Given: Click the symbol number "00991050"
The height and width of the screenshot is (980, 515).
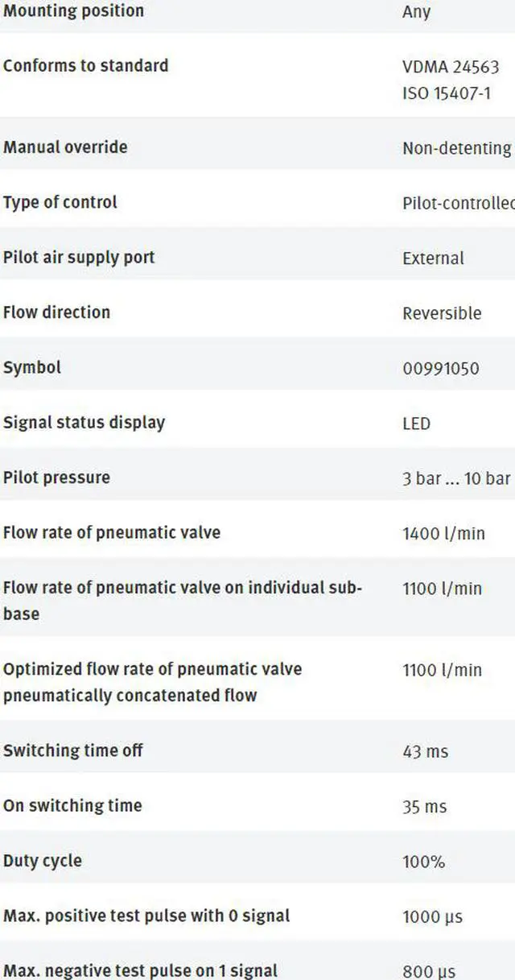Looking at the screenshot, I should click(x=440, y=369).
